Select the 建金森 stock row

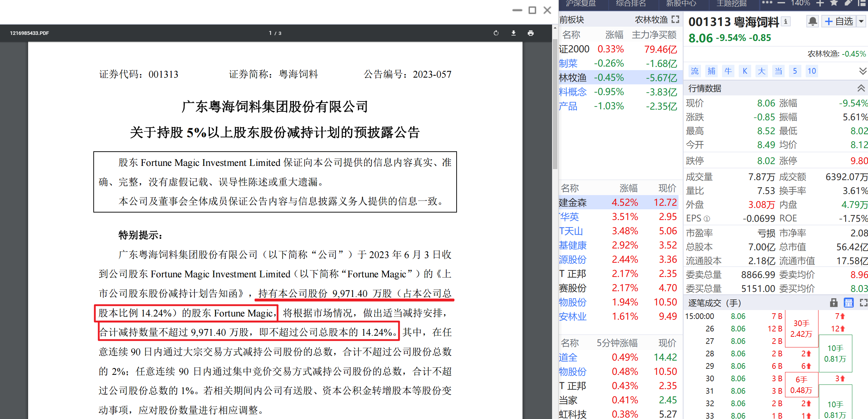(x=619, y=202)
